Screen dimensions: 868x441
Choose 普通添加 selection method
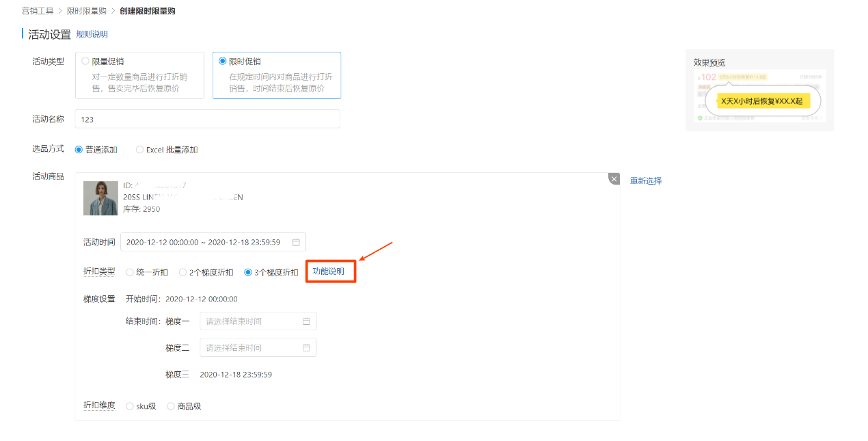pos(79,150)
